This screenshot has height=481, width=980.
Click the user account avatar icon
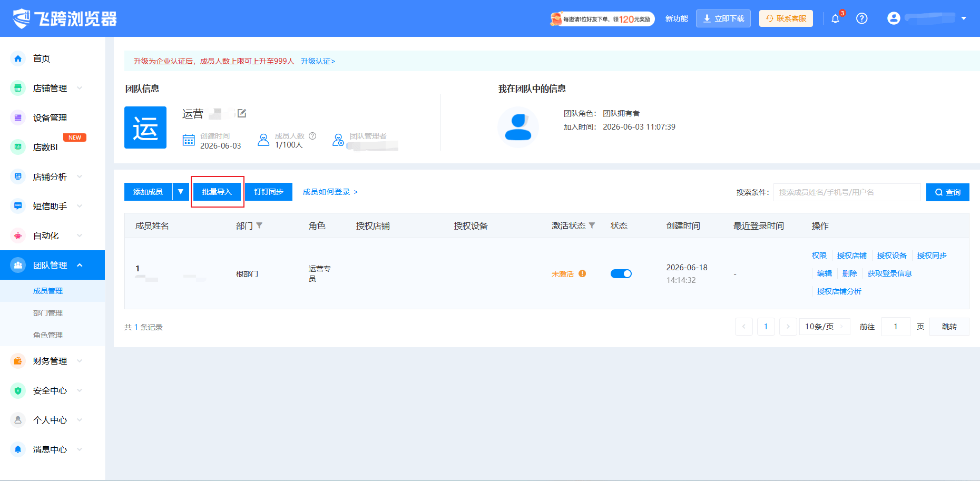(894, 18)
